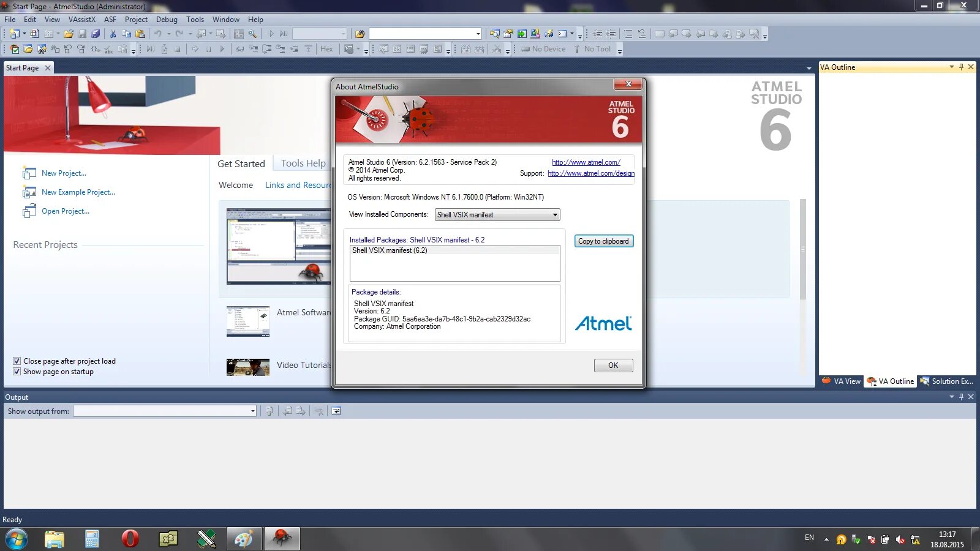Click the Increase Indent toolbar icon

coord(611,34)
